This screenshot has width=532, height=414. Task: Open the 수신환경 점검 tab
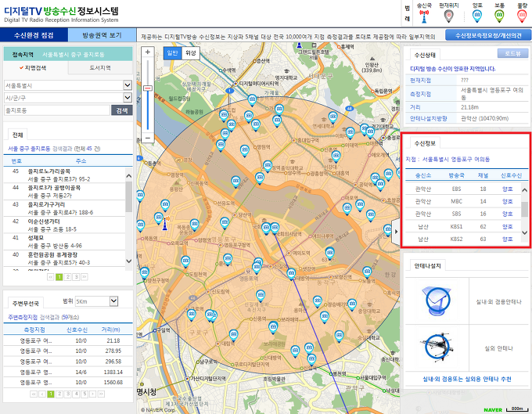coord(34,35)
